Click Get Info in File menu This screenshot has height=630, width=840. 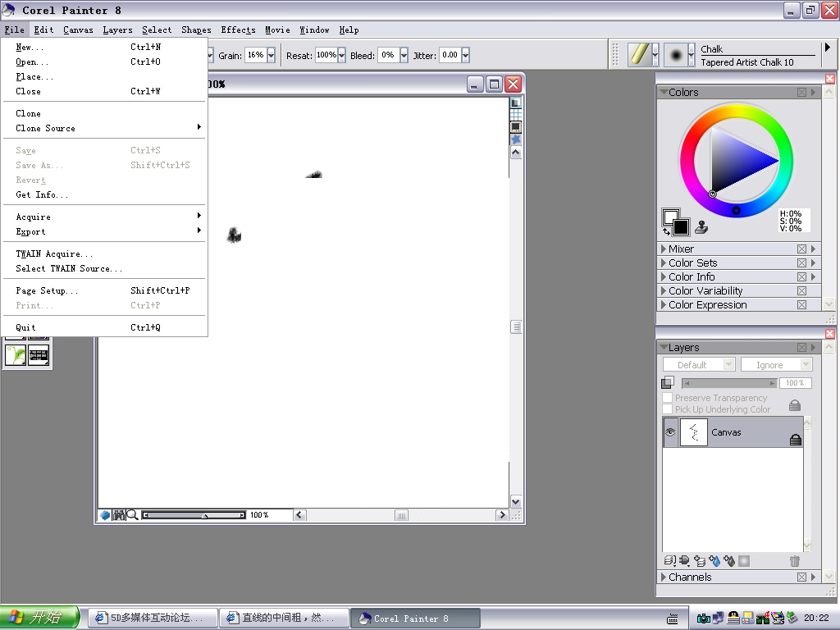point(104,194)
